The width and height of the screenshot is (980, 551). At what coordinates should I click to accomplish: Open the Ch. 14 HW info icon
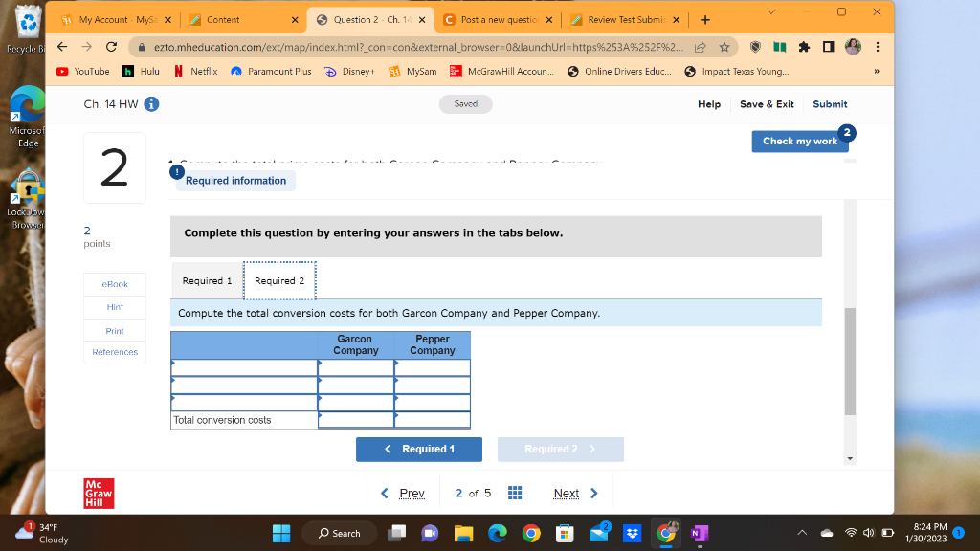pyautogui.click(x=150, y=105)
